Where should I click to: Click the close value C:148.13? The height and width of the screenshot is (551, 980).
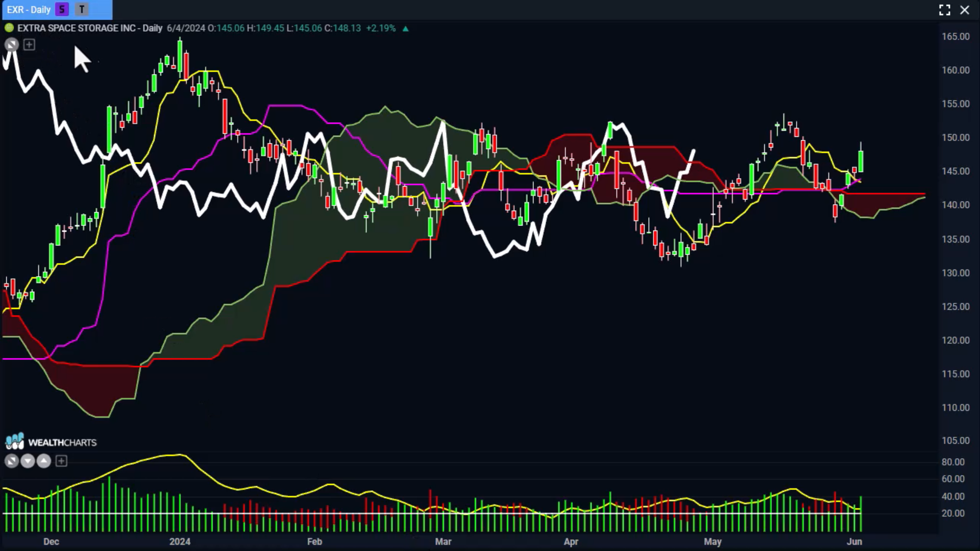coord(343,28)
